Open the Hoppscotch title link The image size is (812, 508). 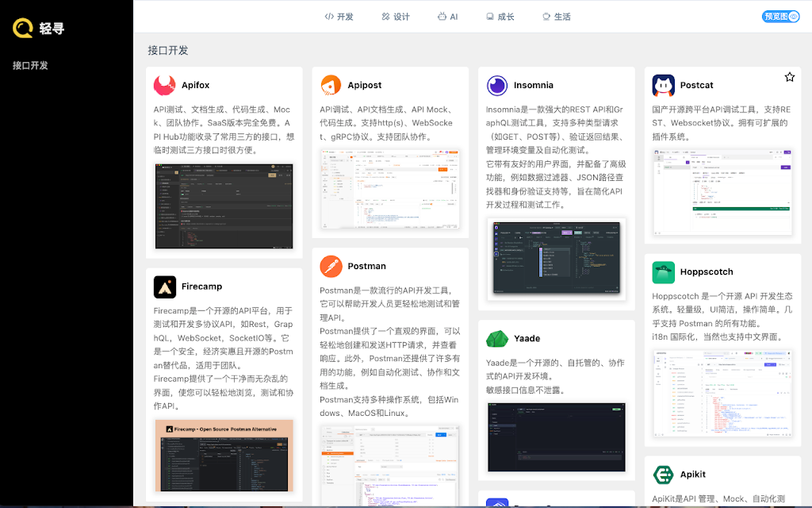[x=707, y=272]
